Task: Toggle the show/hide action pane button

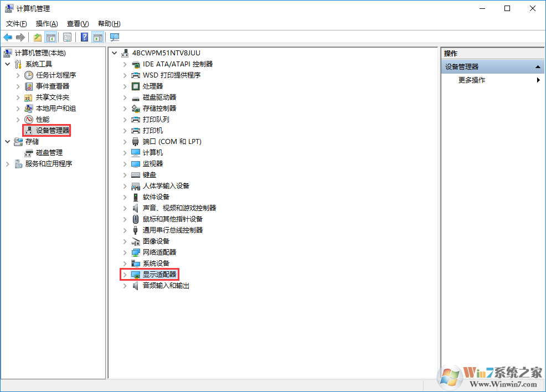Action: click(x=98, y=37)
